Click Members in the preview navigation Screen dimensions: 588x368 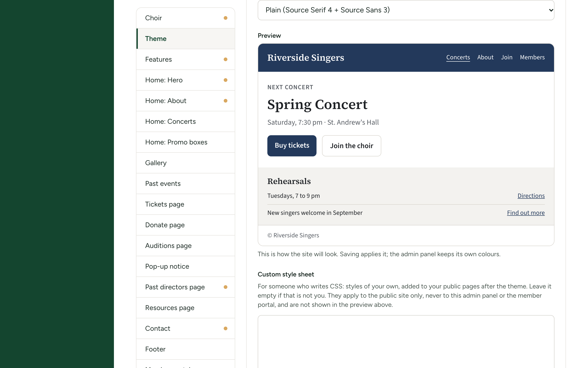click(x=532, y=57)
